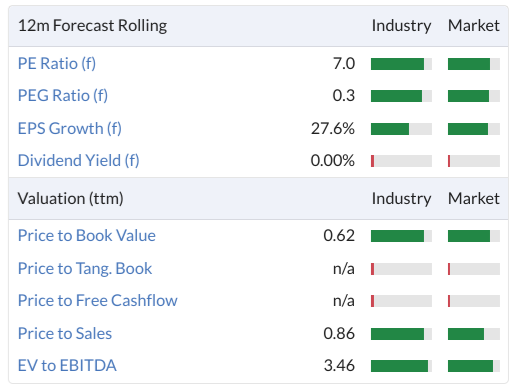The height and width of the screenshot is (391, 521).
Task: Open the Dividend Yield (f) link
Action: [x=78, y=161]
